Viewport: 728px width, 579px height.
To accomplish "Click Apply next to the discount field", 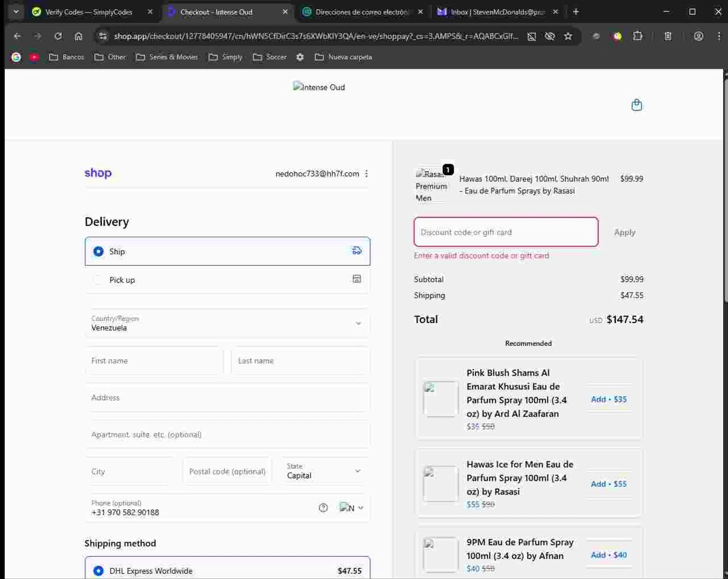I will [624, 232].
